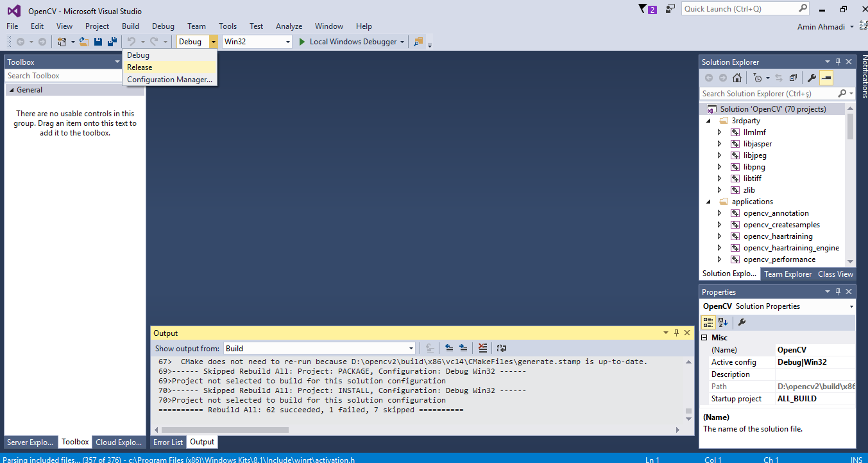Expand the libjpeg project node
The width and height of the screenshot is (868, 463).
pos(719,155)
